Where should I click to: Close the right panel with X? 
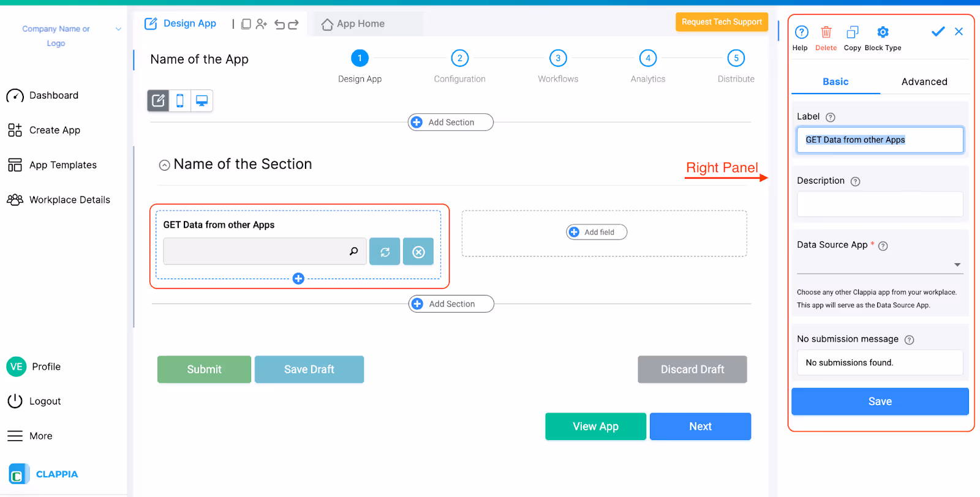[959, 31]
